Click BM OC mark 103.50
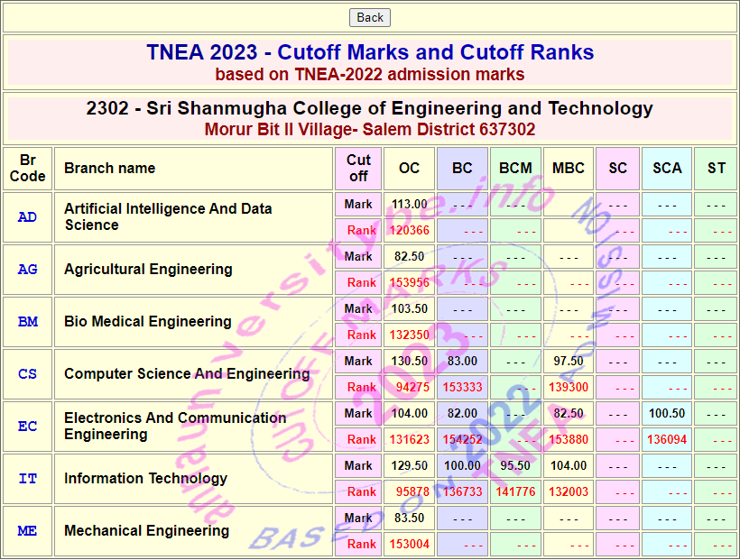The width and height of the screenshot is (740, 560). click(409, 309)
